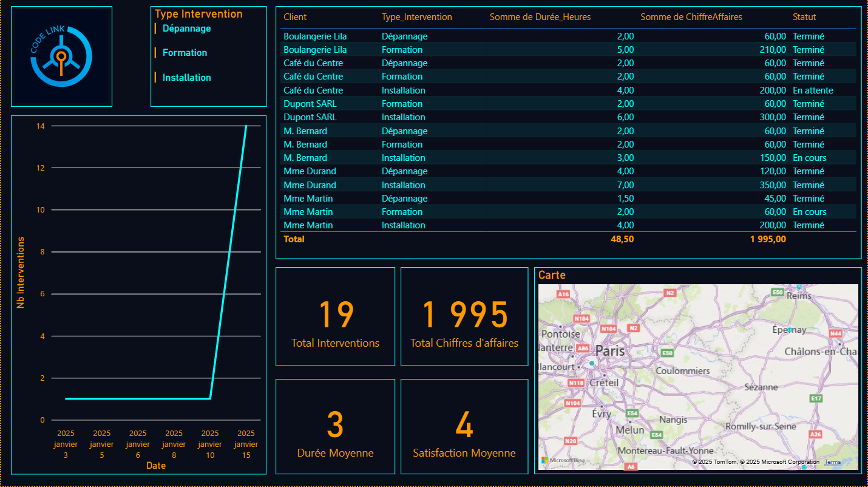Select the Installation filter option
Screen dimensions: 868x487
coord(186,77)
